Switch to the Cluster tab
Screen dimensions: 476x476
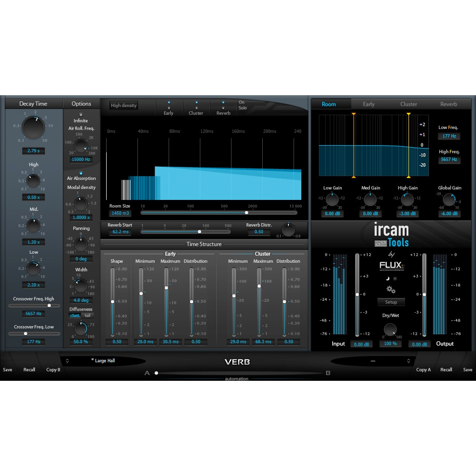coord(408,104)
